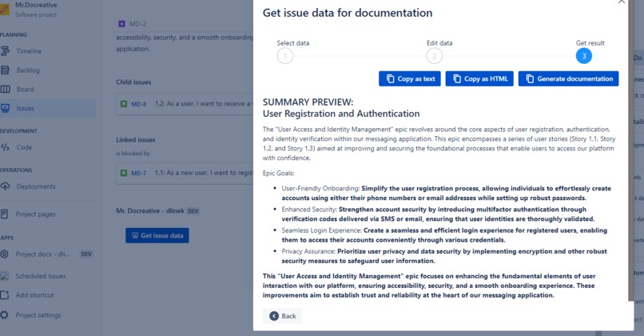Open Code in the sidebar

click(x=24, y=147)
